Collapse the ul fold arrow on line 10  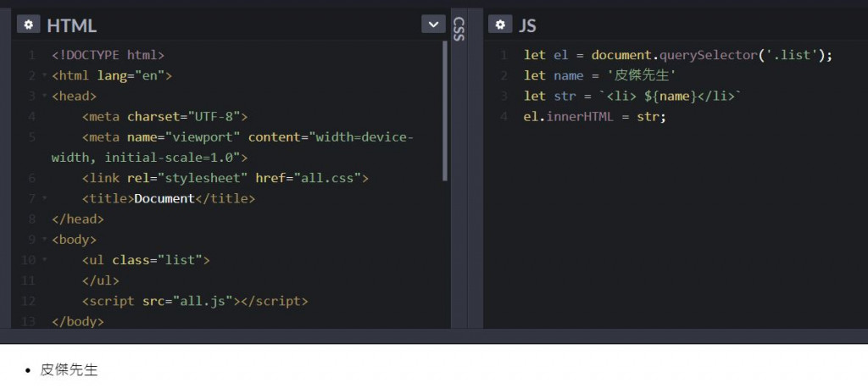[x=44, y=259]
